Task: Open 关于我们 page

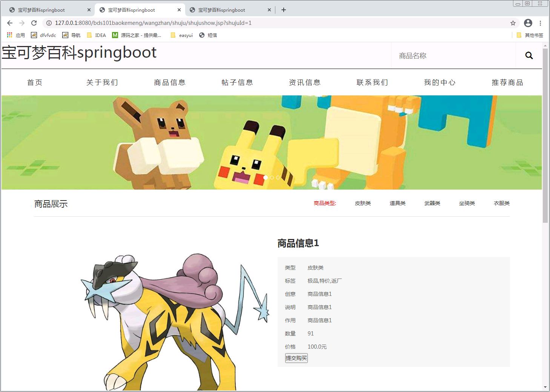Action: [102, 82]
